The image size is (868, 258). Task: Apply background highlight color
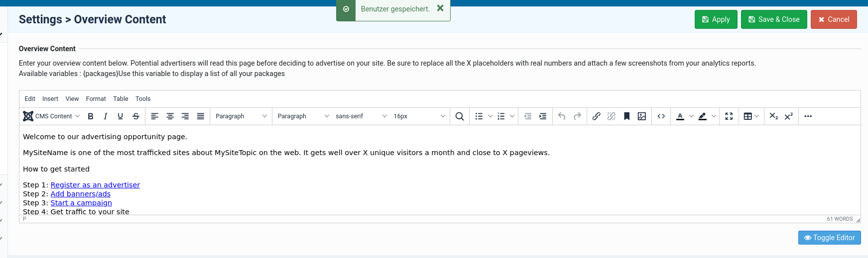[703, 116]
